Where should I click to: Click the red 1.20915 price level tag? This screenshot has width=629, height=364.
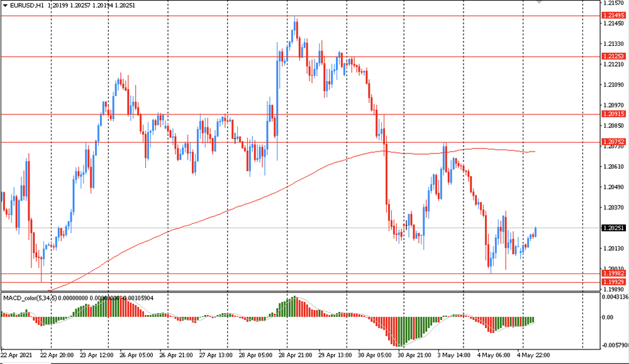[613, 114]
